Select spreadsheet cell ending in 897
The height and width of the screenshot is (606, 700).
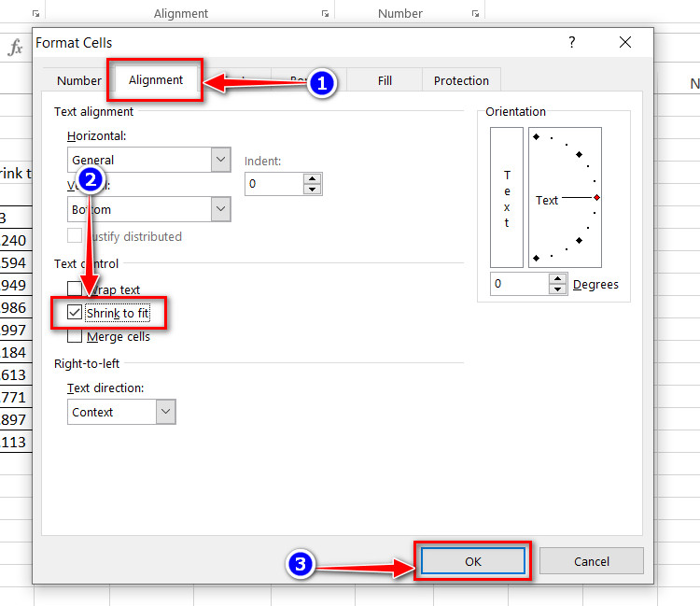pyautogui.click(x=16, y=419)
